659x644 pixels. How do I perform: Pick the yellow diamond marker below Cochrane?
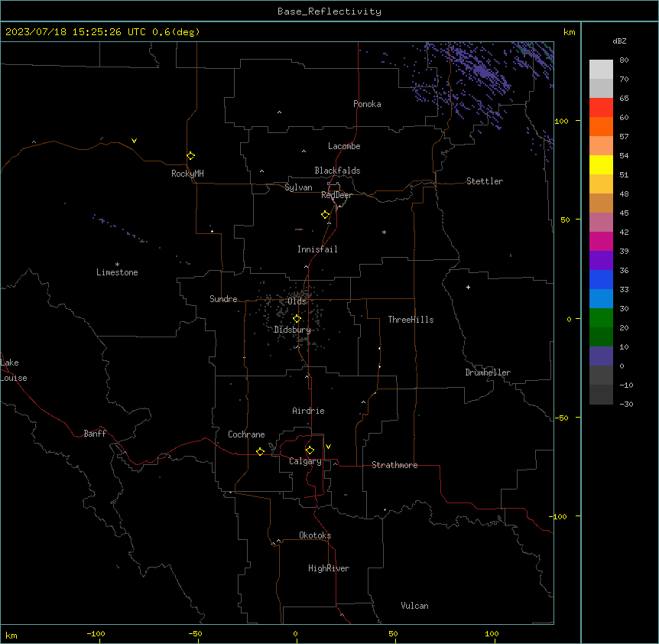tap(260, 451)
